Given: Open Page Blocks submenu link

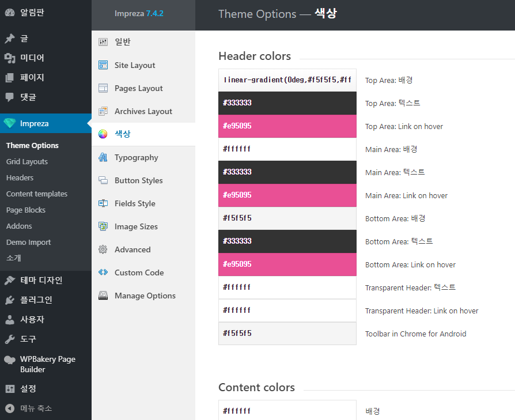Looking at the screenshot, I should (x=25, y=210).
